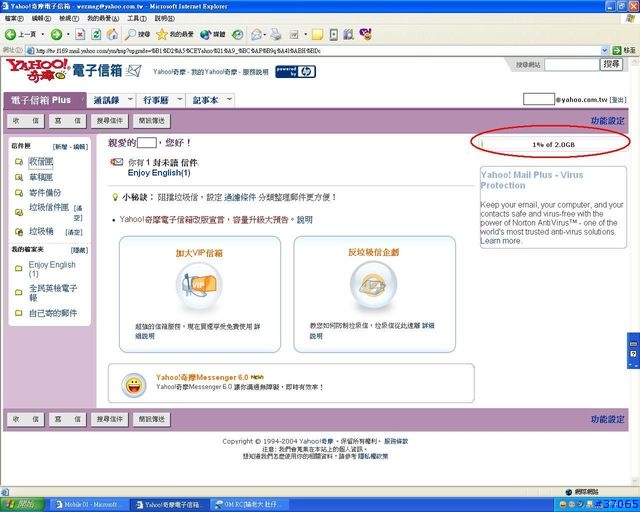The width and height of the screenshot is (640, 512).
Task: Click the 搜尋 web search button
Action: 611,64
